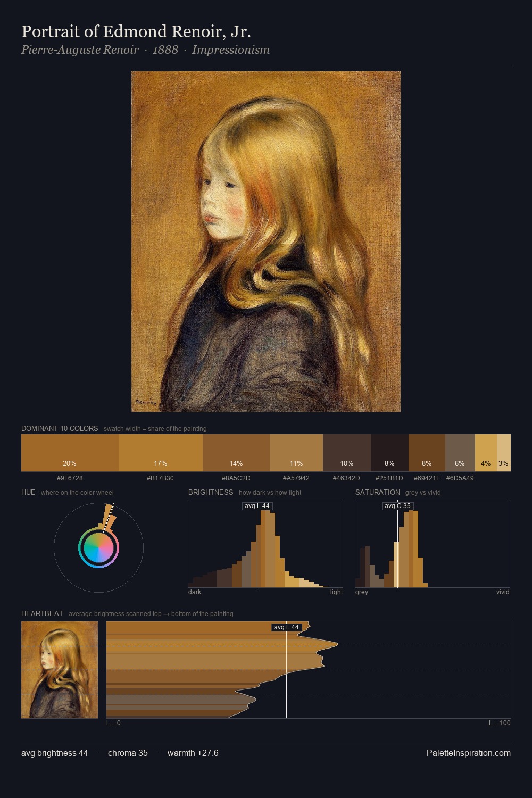Click the L = 100 axis label

pos(500,723)
